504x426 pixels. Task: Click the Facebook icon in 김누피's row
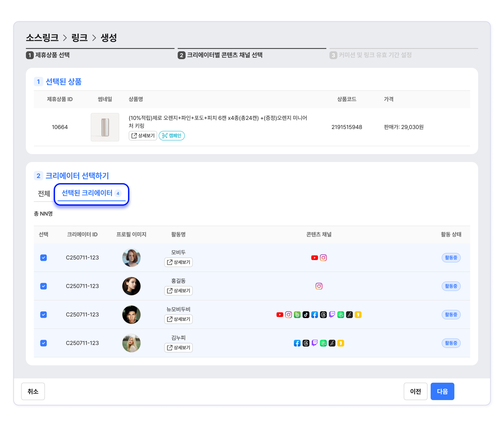[x=297, y=343]
